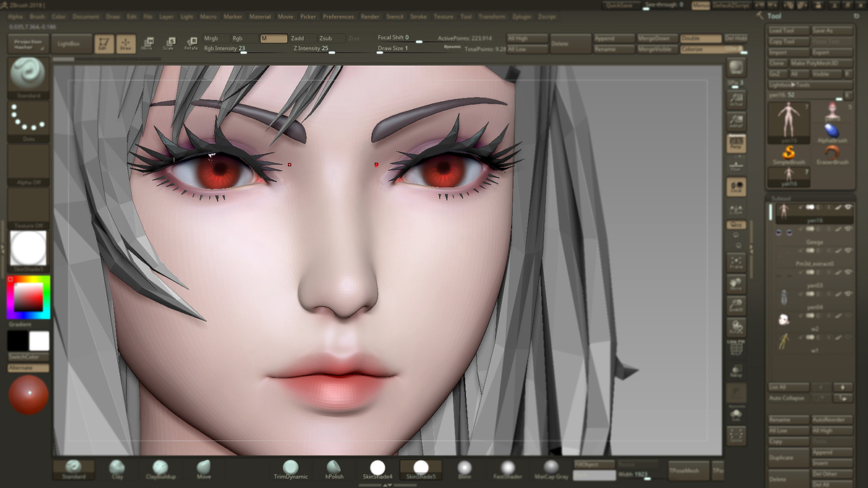This screenshot has height=488, width=868.
Task: Click the BPR render icon on right shelf
Action: coord(736,67)
